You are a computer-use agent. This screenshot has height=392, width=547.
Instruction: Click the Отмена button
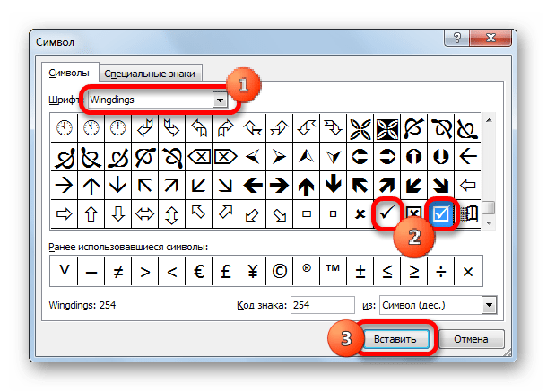click(471, 339)
